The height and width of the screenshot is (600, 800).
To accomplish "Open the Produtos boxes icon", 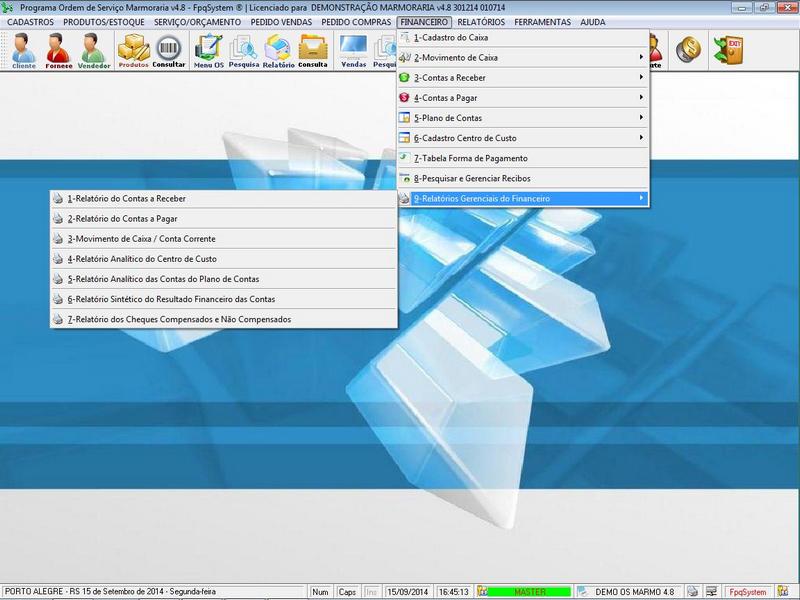I will [x=133, y=51].
